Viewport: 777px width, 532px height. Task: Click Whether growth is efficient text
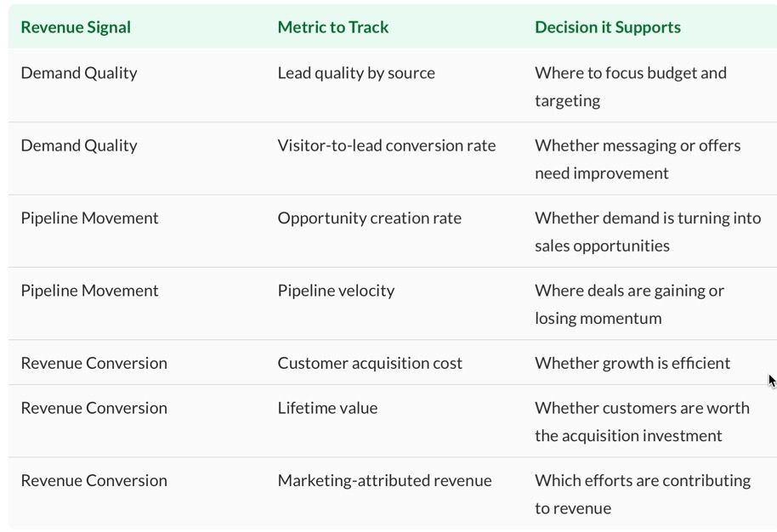[632, 363]
